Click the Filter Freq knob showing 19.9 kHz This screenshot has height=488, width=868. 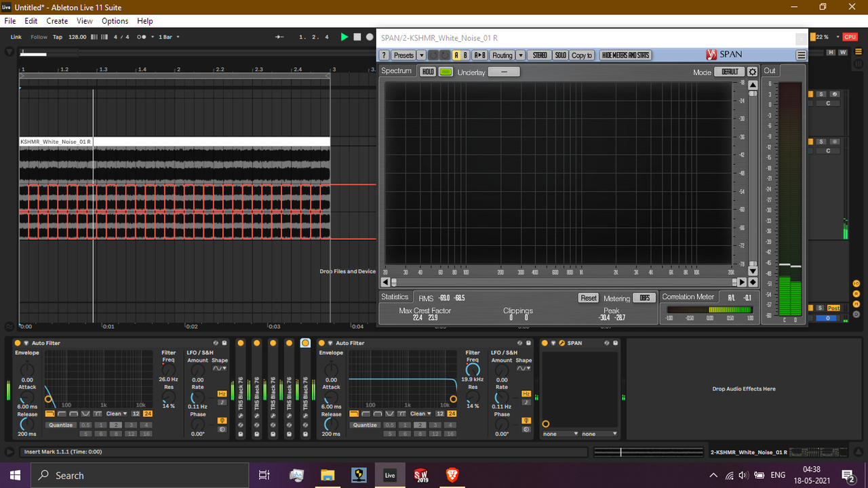tap(473, 371)
